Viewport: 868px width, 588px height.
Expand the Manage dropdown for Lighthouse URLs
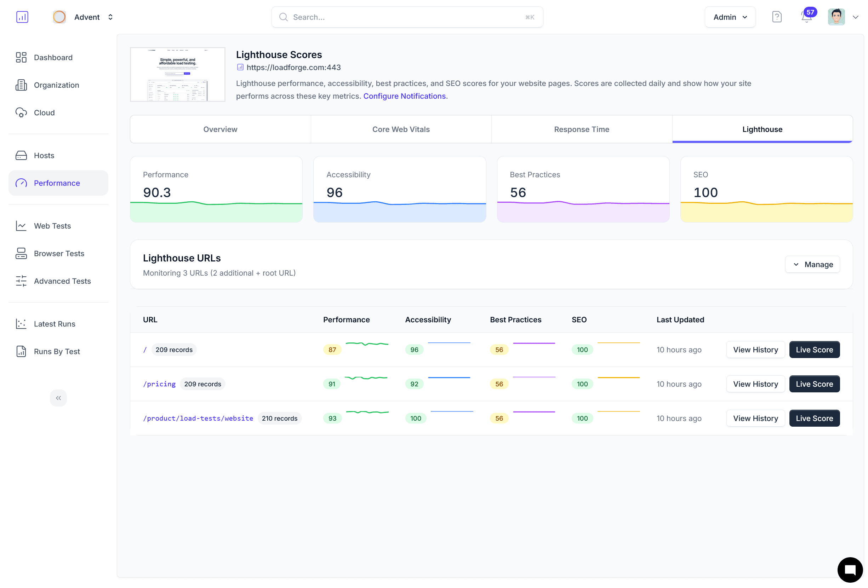click(x=812, y=264)
